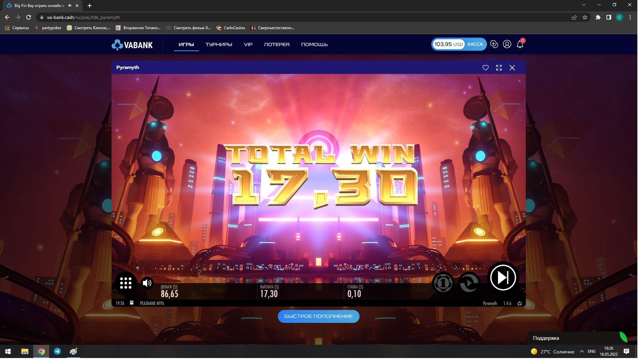
Task: Click the БЫСТРОЕ ПОПОЛНЕНИЕ button
Action: 318,316
